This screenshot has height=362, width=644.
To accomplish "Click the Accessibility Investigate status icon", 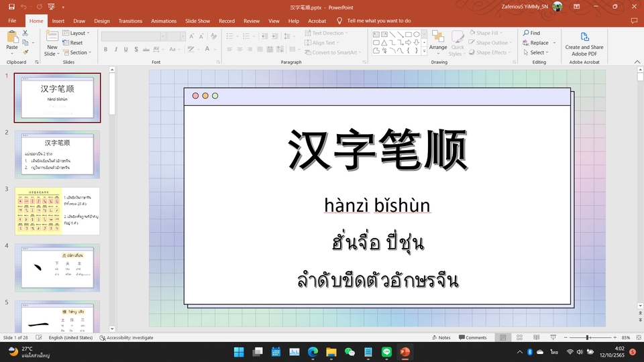I will pyautogui.click(x=103, y=338).
